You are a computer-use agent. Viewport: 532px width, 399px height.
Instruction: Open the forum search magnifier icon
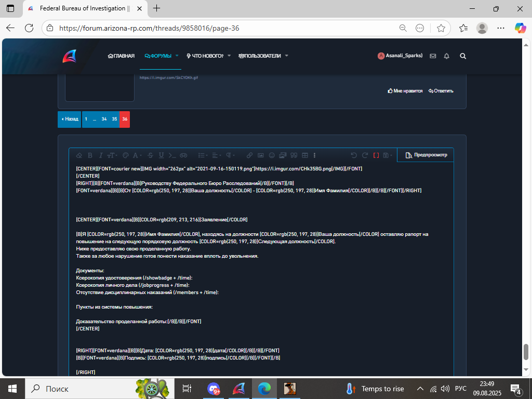click(463, 56)
